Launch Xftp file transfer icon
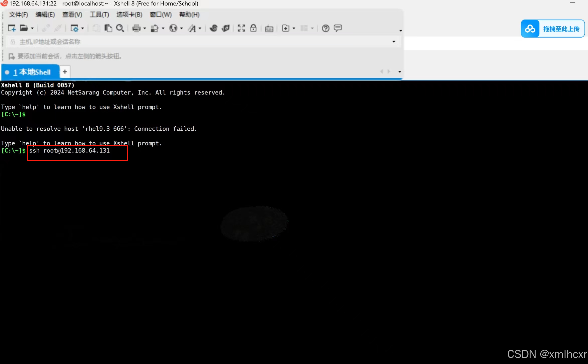The width and height of the screenshot is (588, 364). click(x=226, y=28)
